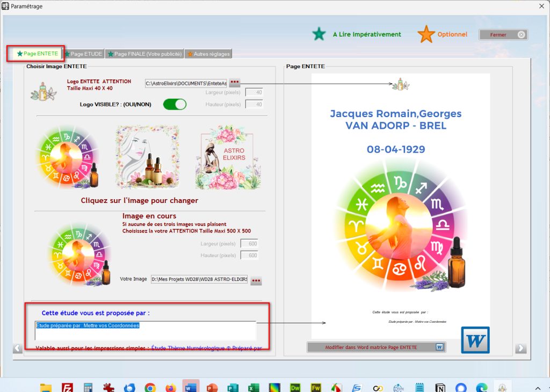Click the 'Etude préparée par' text field
Image resolution: width=550 pixels, height=392 pixels.
145,330
